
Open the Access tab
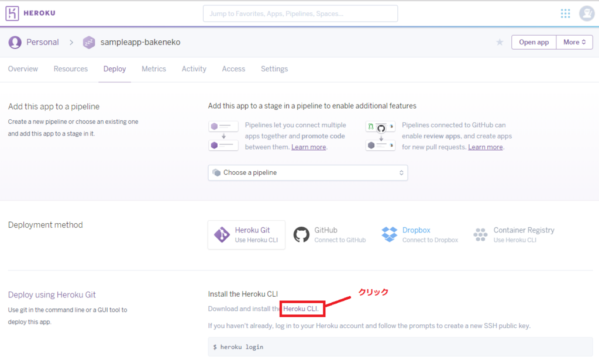tap(233, 69)
